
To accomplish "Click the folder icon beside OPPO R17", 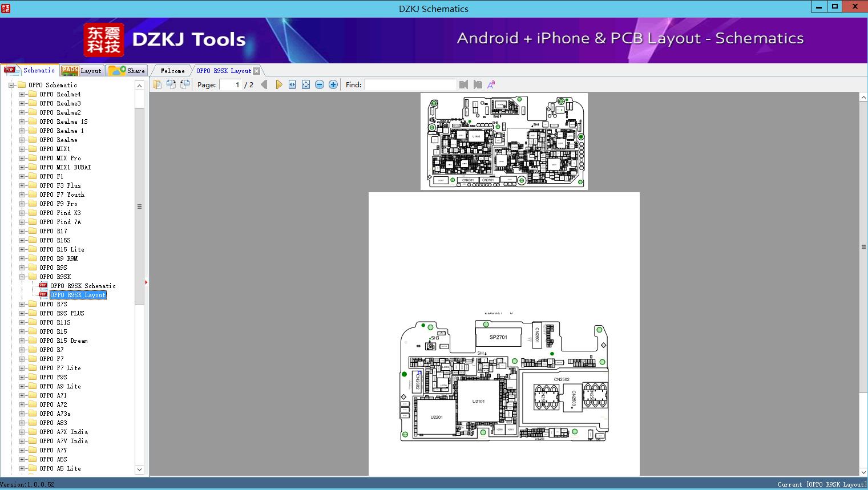I will pos(33,231).
